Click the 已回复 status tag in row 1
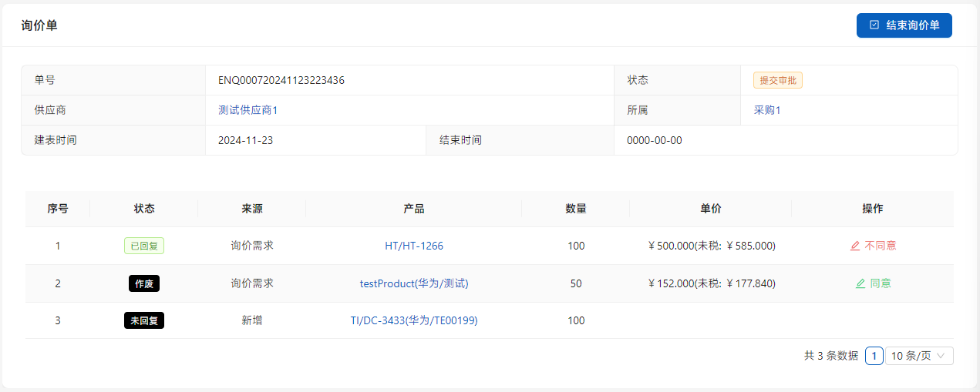This screenshot has width=980, height=392. tap(144, 246)
